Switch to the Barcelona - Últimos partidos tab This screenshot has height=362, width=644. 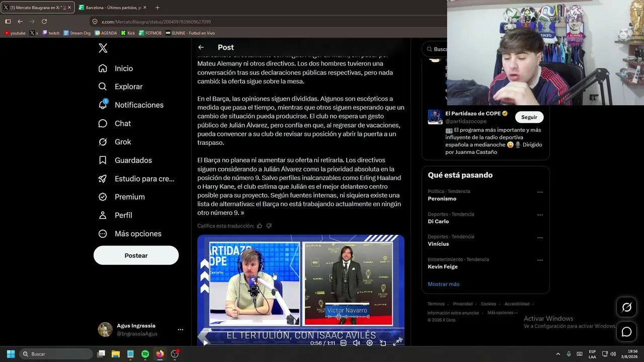(112, 8)
